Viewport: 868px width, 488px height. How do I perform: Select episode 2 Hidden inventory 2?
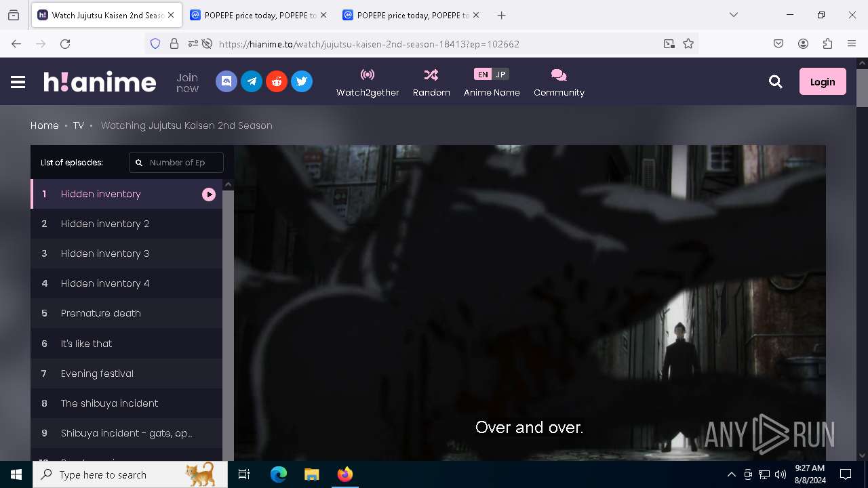coord(126,224)
